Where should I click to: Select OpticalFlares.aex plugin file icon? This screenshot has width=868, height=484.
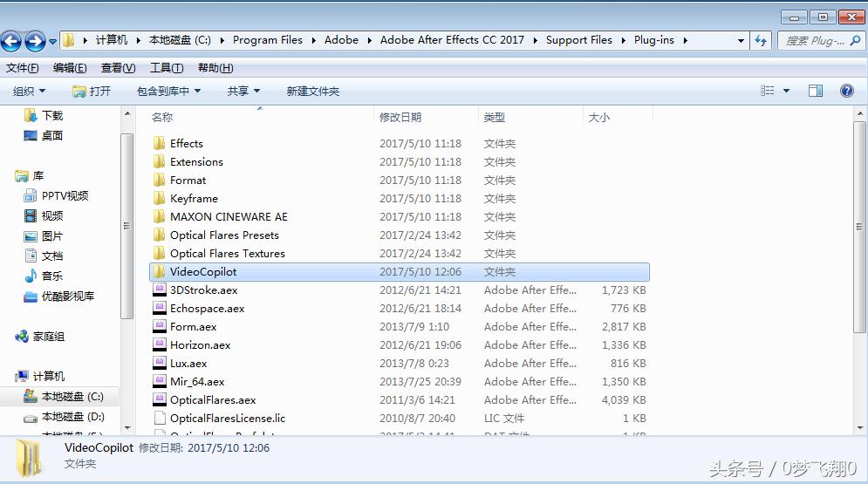(x=160, y=399)
